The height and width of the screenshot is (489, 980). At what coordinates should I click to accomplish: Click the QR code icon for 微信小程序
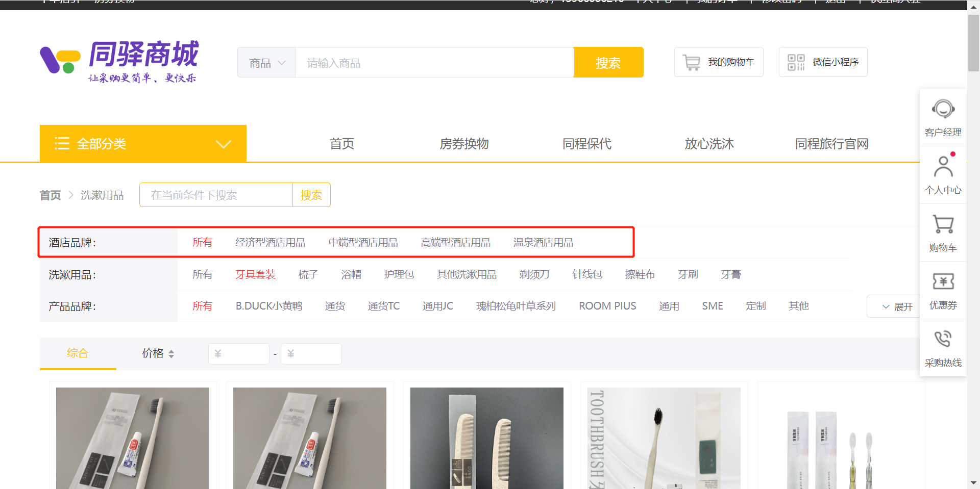(x=796, y=62)
